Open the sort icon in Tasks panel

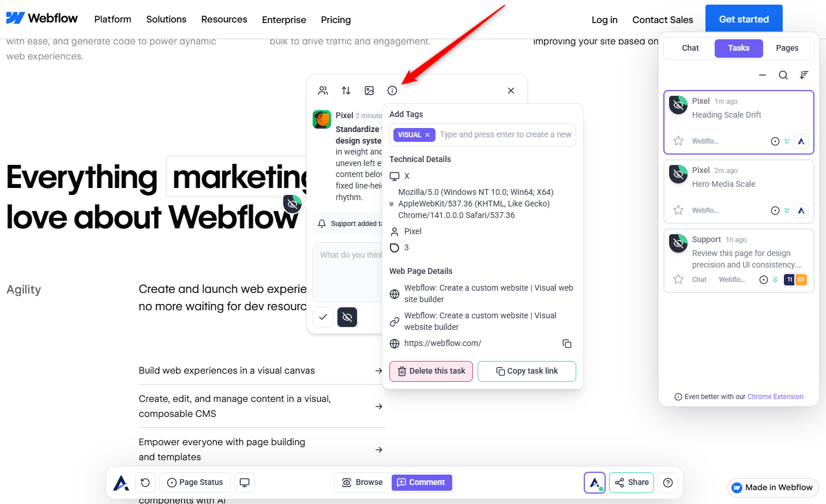coord(804,75)
